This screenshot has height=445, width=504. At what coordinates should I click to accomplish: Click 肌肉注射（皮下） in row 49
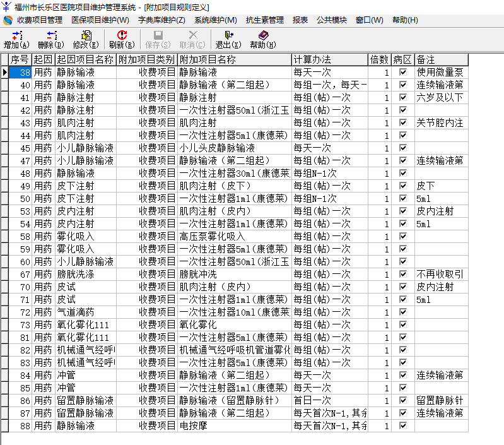(234, 186)
